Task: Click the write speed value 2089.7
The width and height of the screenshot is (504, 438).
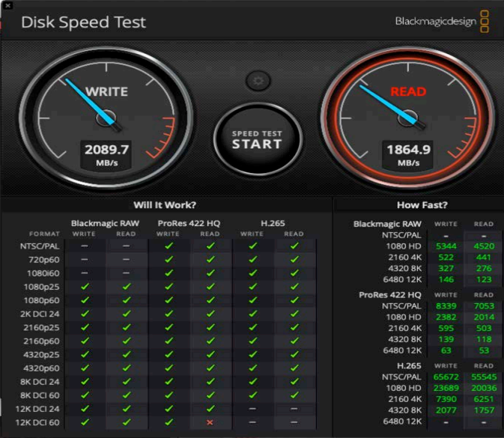Action: pos(106,150)
